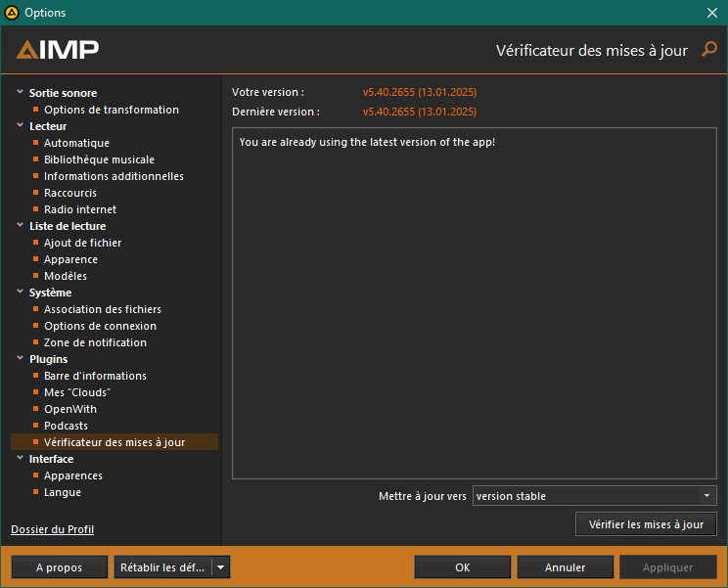The image size is (728, 588).
Task: Select Informations additionnelles
Action: tap(114, 176)
